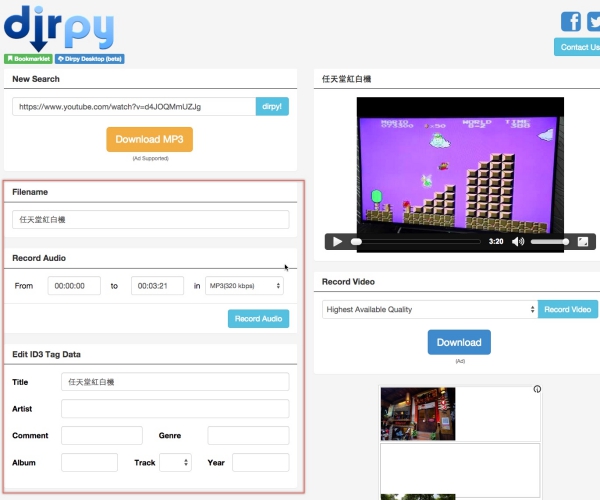This screenshot has width=600, height=500.
Task: Focus the Year input field
Action: [x=261, y=463]
